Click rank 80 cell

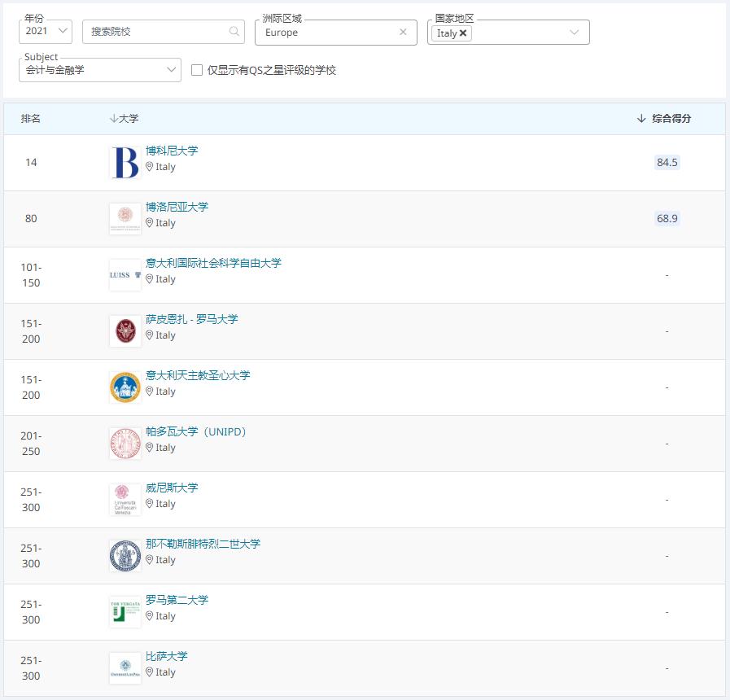pyautogui.click(x=31, y=218)
